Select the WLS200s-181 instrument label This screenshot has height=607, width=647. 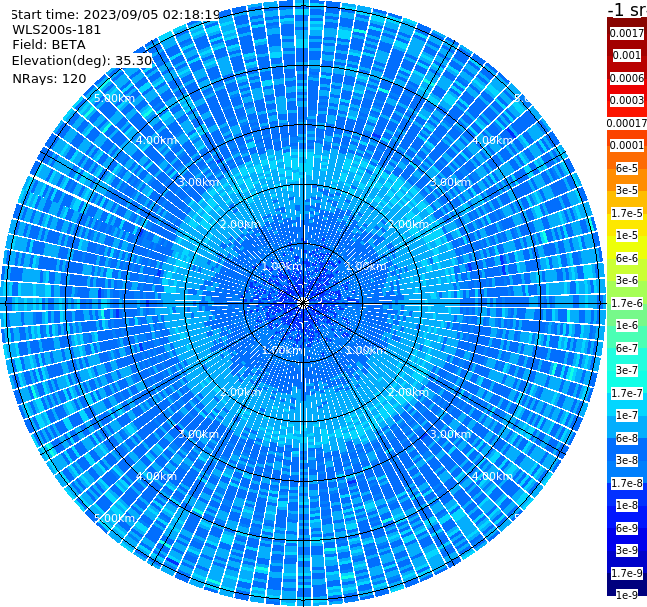coord(57,30)
